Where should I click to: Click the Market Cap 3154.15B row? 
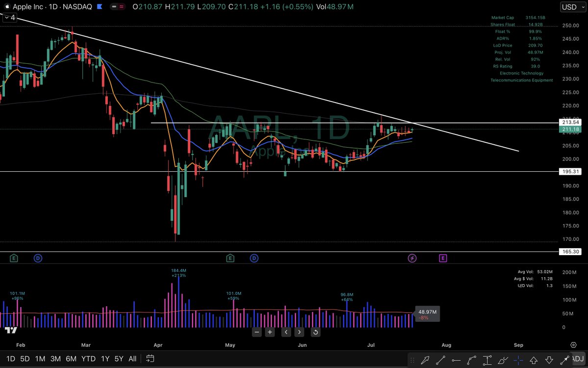coord(518,18)
